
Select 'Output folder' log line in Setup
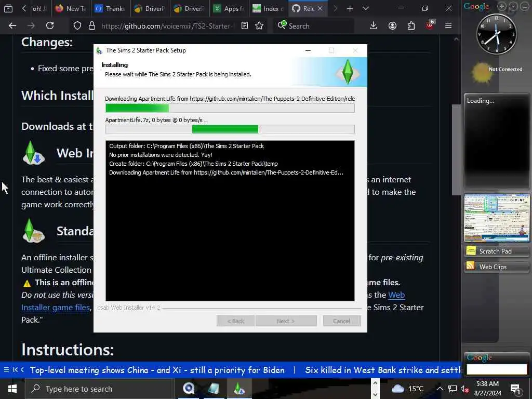point(187,146)
